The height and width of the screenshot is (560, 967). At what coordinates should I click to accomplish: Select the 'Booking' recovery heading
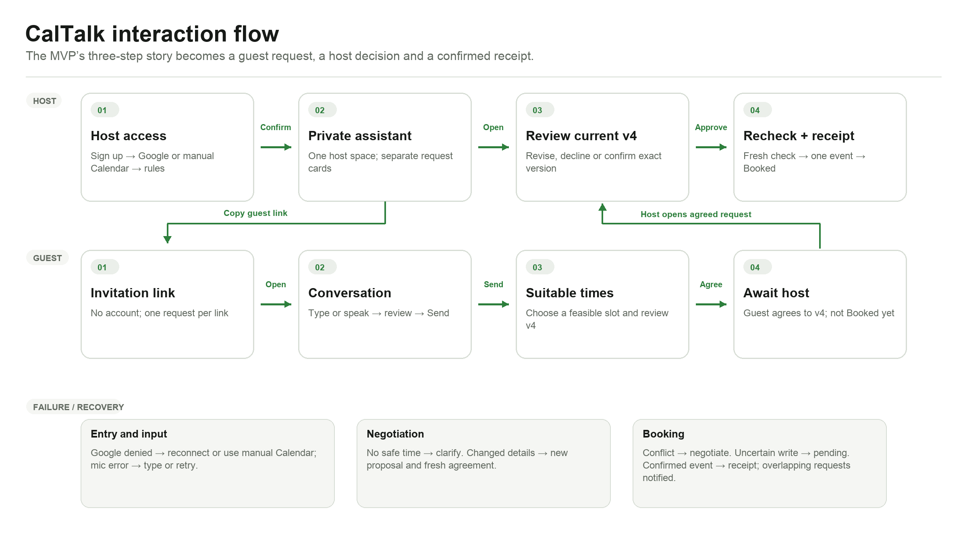663,434
